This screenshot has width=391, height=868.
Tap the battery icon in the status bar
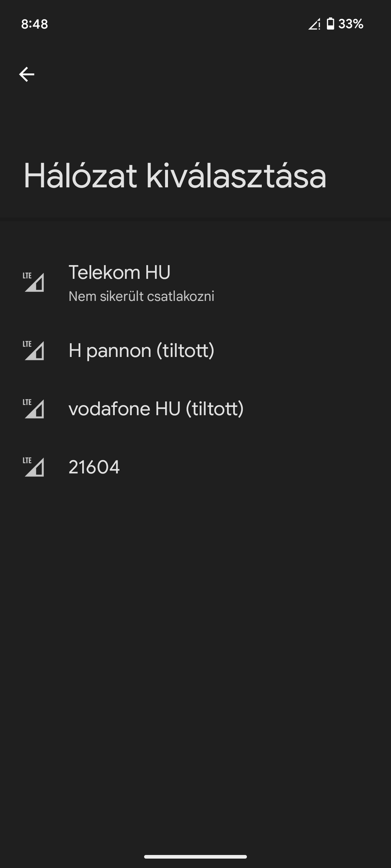click(x=330, y=24)
